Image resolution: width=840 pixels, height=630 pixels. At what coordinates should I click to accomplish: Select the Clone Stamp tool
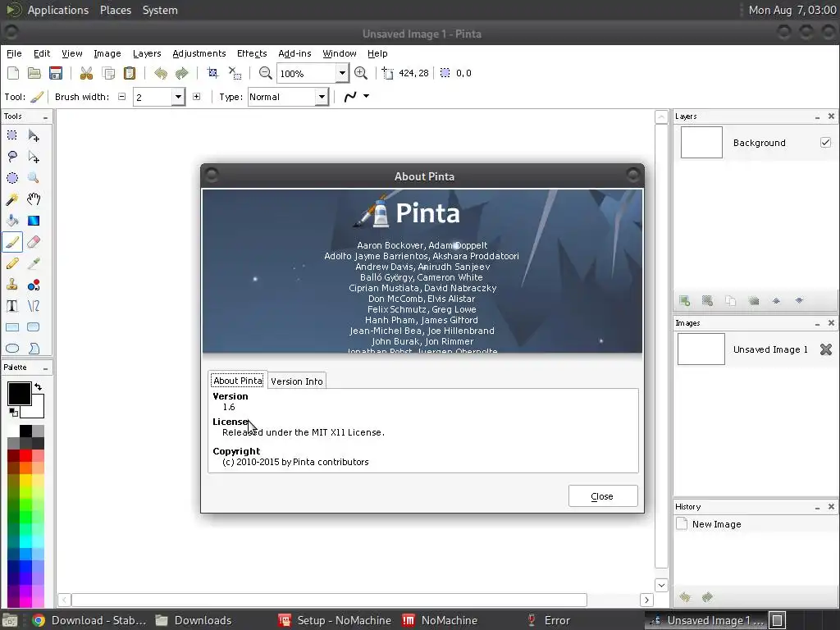click(11, 285)
